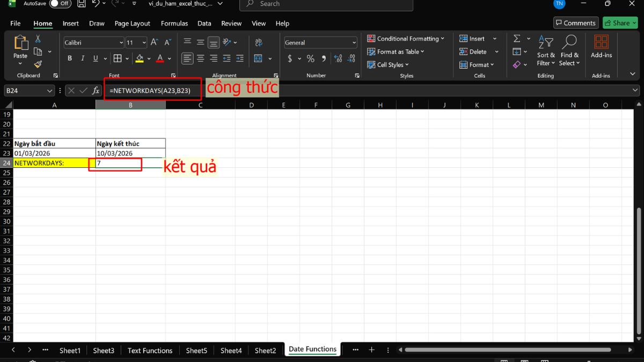Image resolution: width=644 pixels, height=362 pixels.
Task: Apply Bold formatting to cell
Action: [70, 58]
